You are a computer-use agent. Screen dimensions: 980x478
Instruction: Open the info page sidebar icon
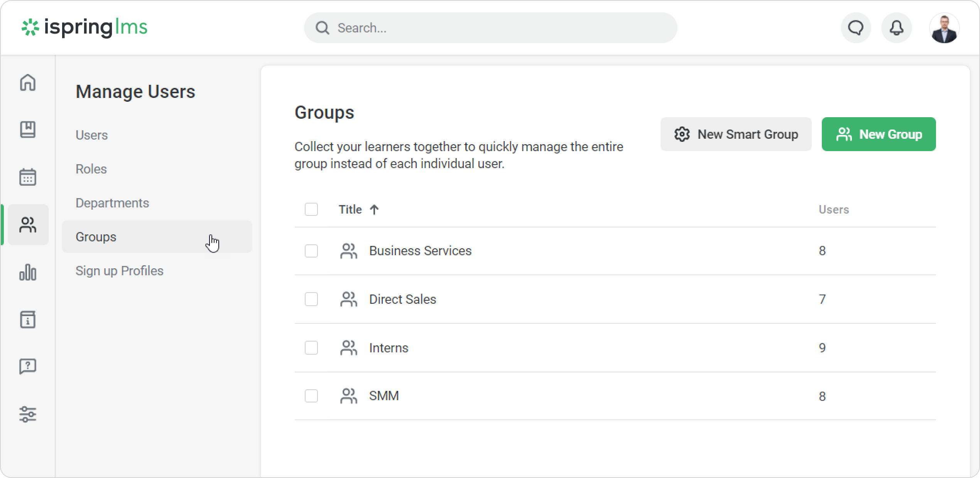coord(28,320)
